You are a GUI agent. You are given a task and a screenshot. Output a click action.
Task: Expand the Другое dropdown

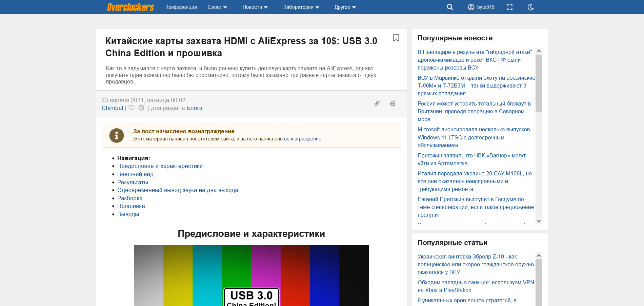point(345,7)
